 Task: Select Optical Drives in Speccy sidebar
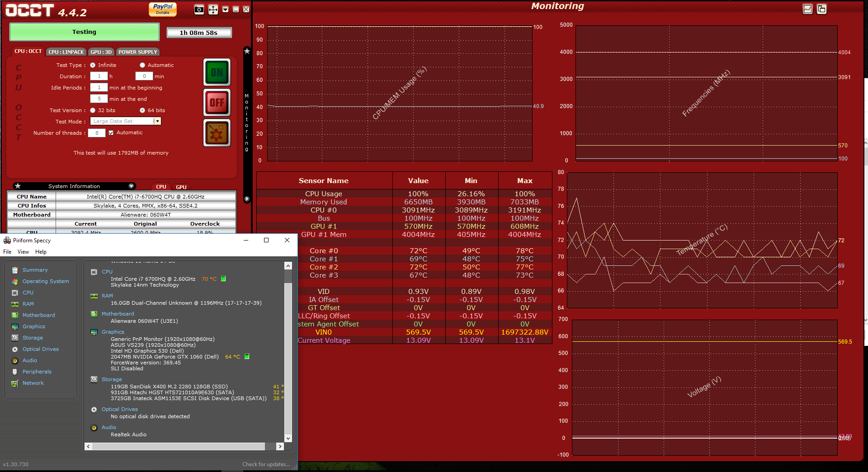coord(41,349)
